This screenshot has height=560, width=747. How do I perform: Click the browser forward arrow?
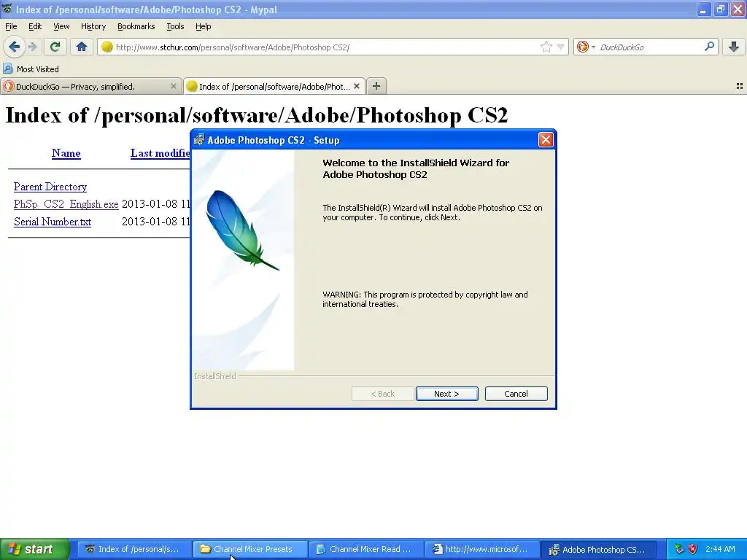(32, 47)
